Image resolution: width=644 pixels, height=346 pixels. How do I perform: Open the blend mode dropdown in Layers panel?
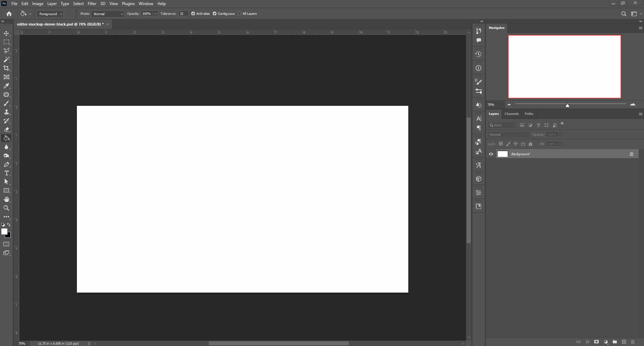point(508,134)
